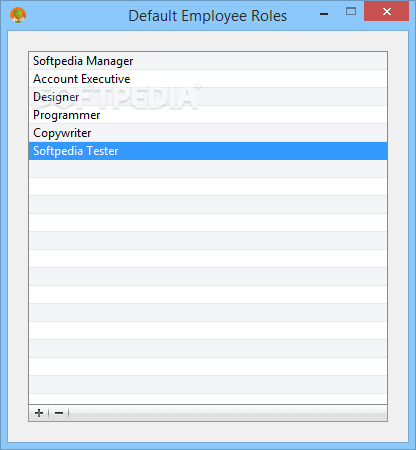Select the Account Executive role
The width and height of the screenshot is (416, 450).
208,79
